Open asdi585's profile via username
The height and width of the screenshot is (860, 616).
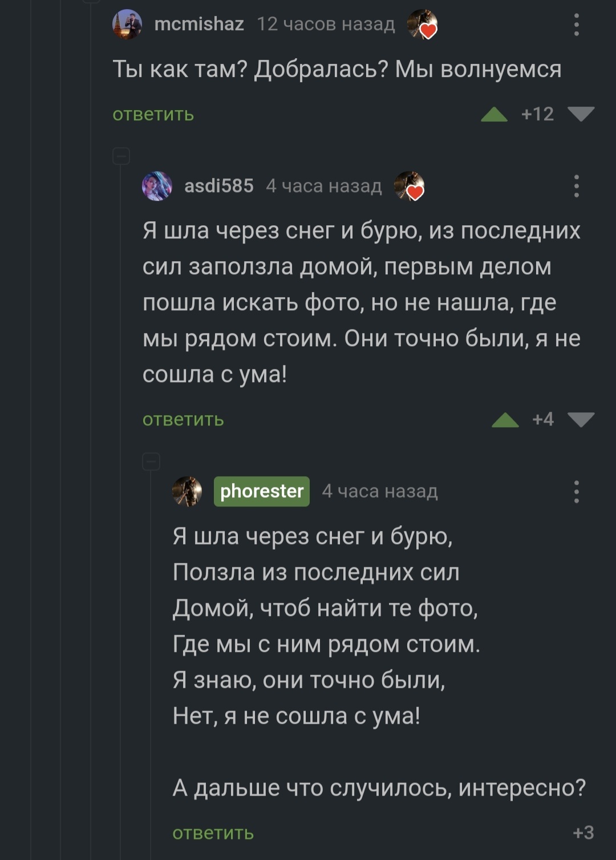click(218, 186)
